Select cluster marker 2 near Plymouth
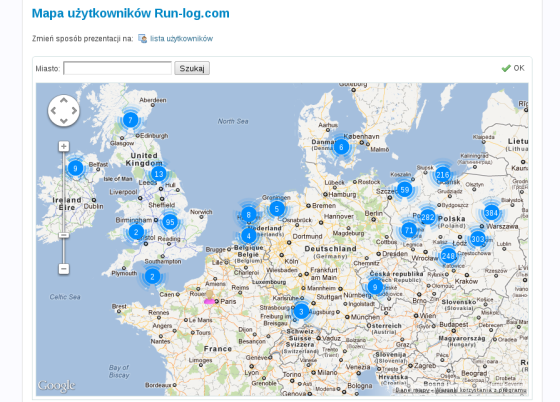This screenshot has width=560, height=402. 152,277
